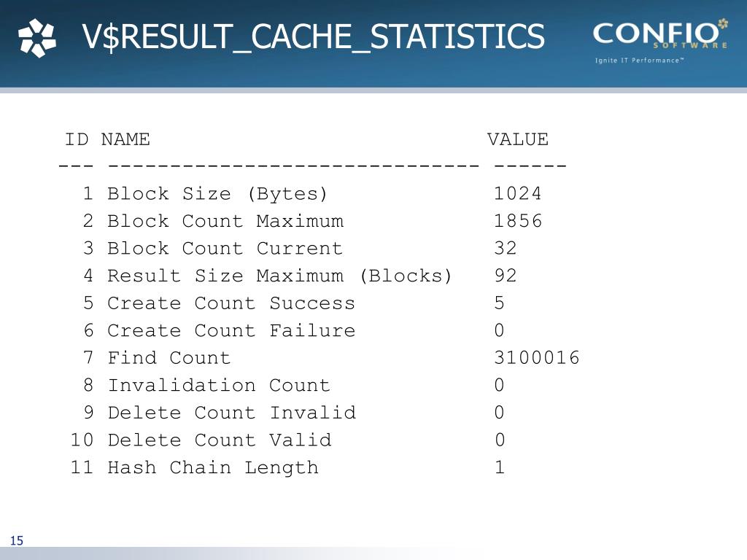Screen dimensions: 747x560
Task: Click the white pinwheel logo icon
Action: click(37, 38)
